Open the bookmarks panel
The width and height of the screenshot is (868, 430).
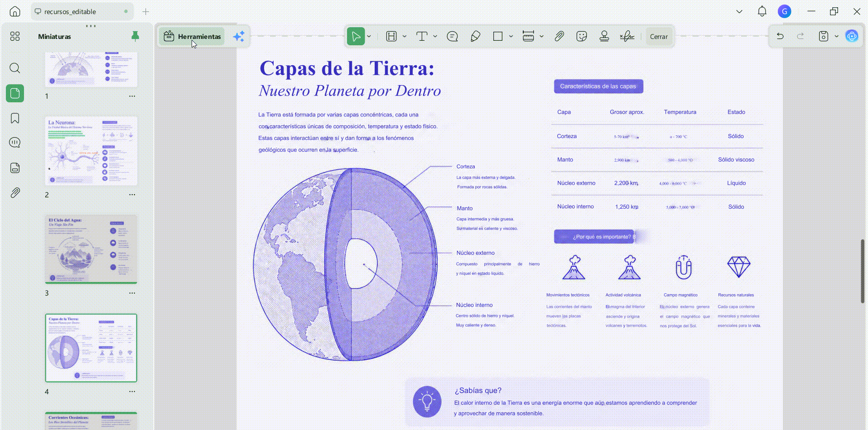[x=15, y=119]
